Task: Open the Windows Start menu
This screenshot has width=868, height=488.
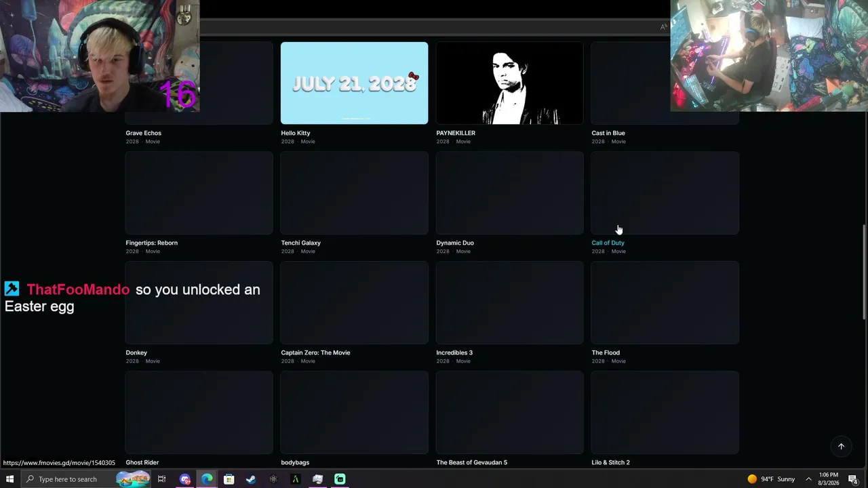Action: click(9, 479)
